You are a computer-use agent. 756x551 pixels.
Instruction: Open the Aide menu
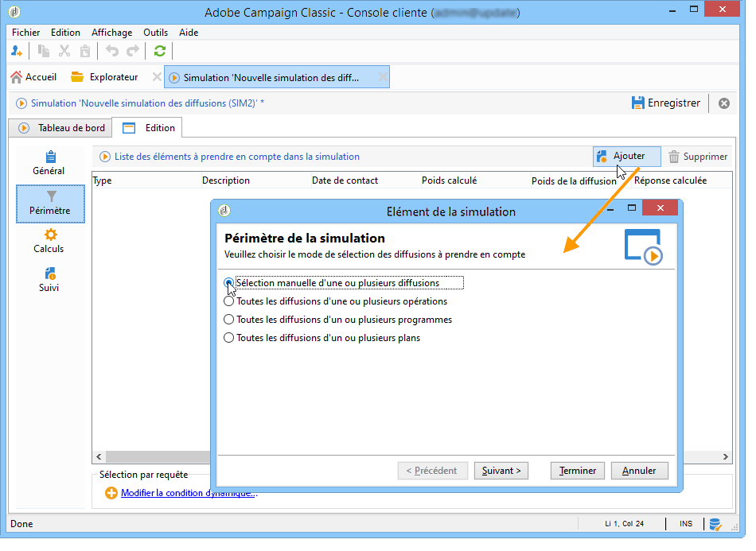coord(189,33)
